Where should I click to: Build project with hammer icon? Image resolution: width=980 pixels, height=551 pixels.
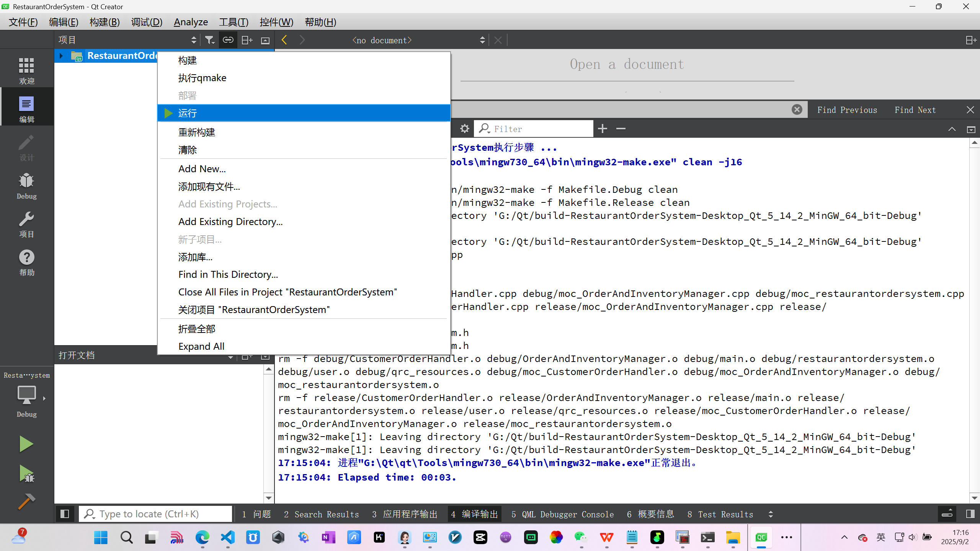point(26,501)
